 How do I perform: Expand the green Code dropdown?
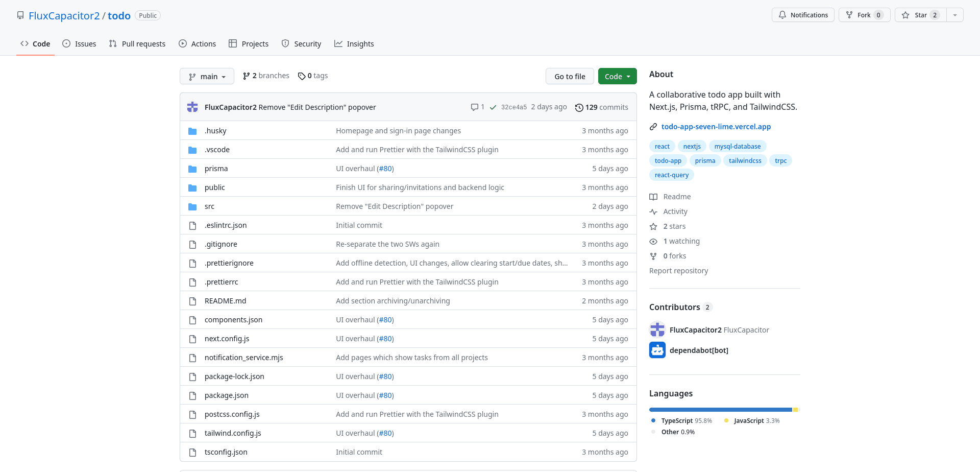617,76
